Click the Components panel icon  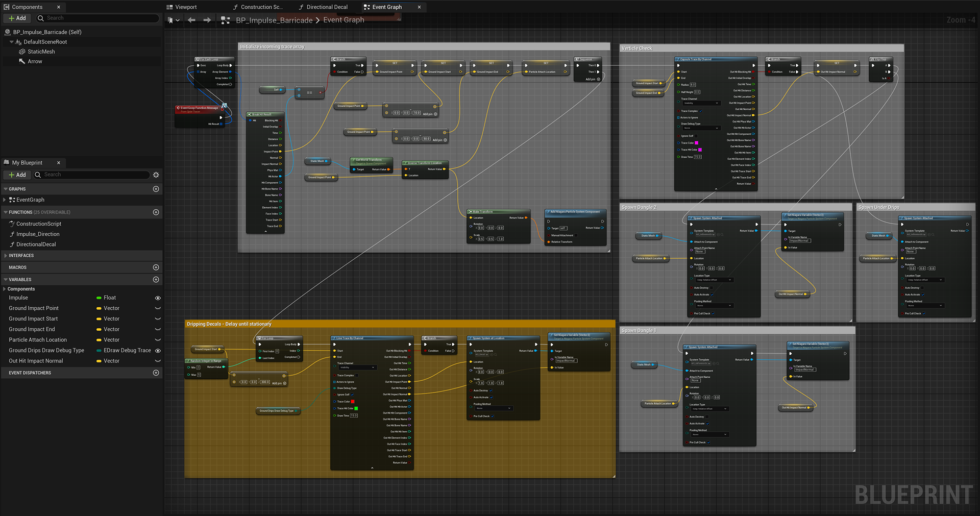[7, 7]
